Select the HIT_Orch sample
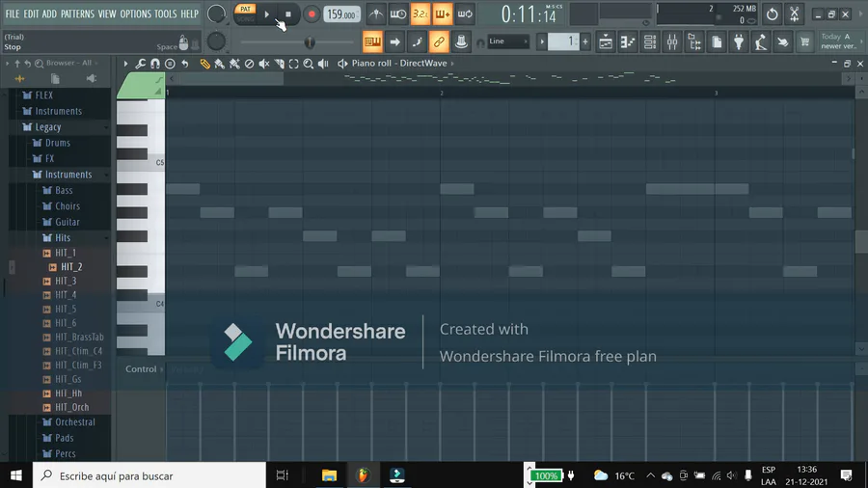Screen dimensions: 868x488 click(x=71, y=407)
